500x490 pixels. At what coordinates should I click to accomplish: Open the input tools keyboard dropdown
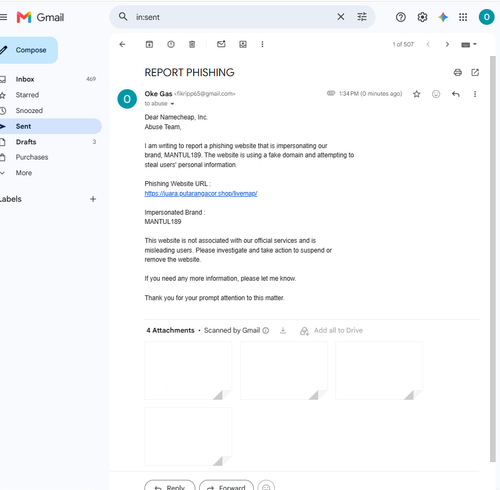(469, 44)
